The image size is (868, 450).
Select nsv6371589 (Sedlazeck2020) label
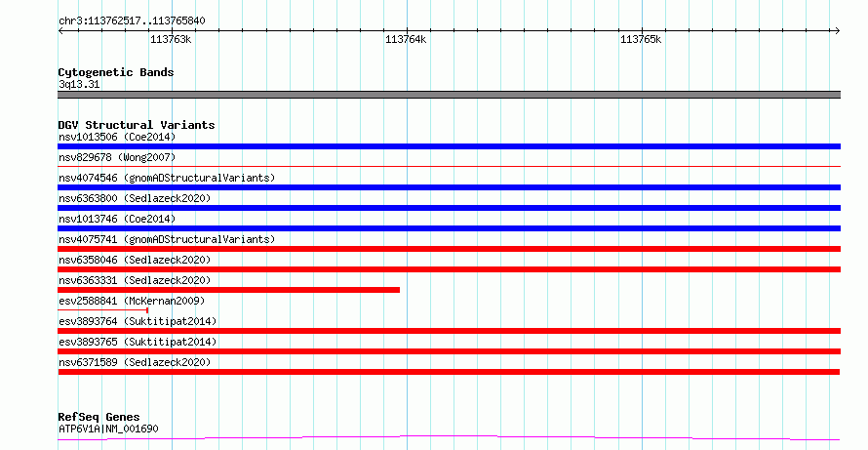135,362
